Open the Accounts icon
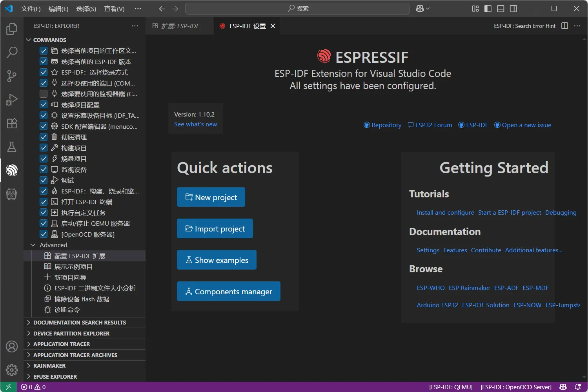 pos(12,346)
